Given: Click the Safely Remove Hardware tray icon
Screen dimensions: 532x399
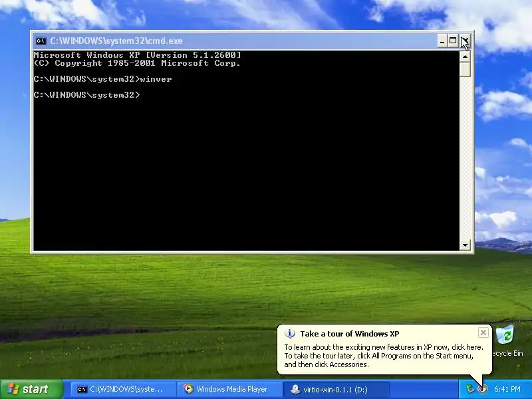Looking at the screenshot, I should pyautogui.click(x=470, y=389).
